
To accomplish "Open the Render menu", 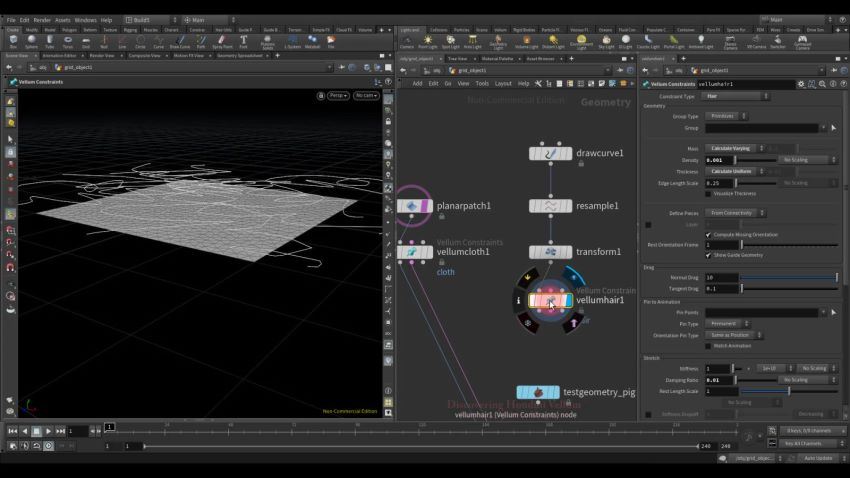I will pos(42,20).
